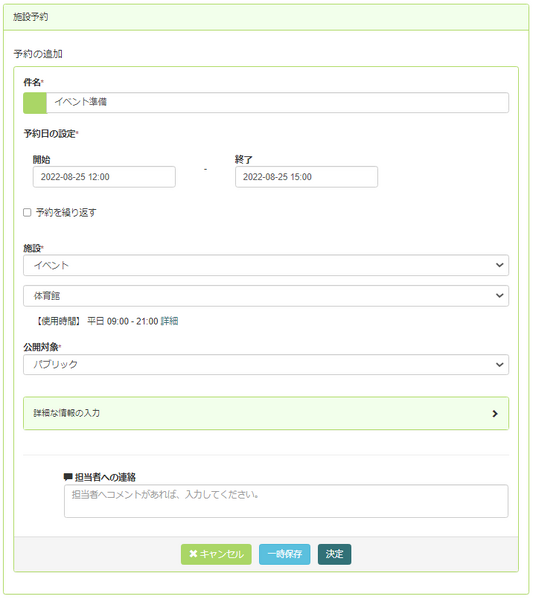Click the 施設予約 header title
Image resolution: width=533 pixels, height=599 pixels.
(31, 17)
